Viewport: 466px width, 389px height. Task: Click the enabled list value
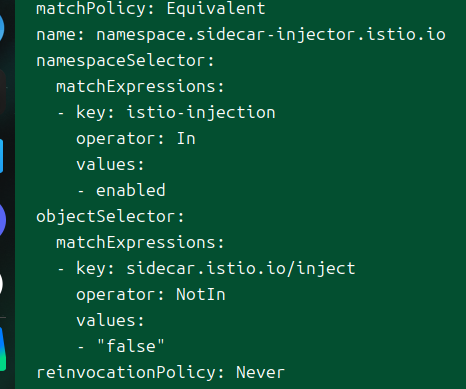(131, 190)
